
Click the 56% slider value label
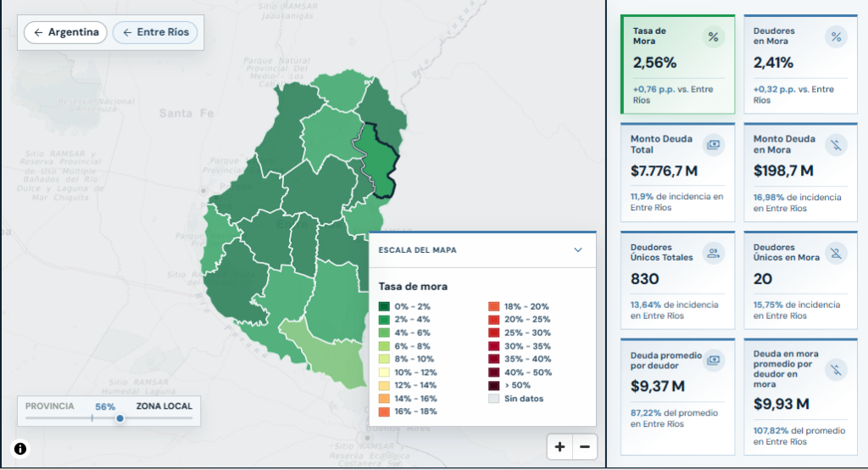coord(105,407)
